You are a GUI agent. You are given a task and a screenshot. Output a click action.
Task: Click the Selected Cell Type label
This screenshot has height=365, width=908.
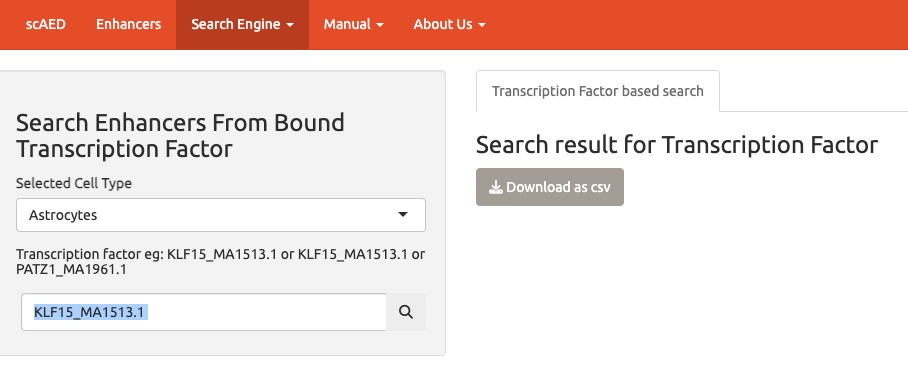pos(74,183)
